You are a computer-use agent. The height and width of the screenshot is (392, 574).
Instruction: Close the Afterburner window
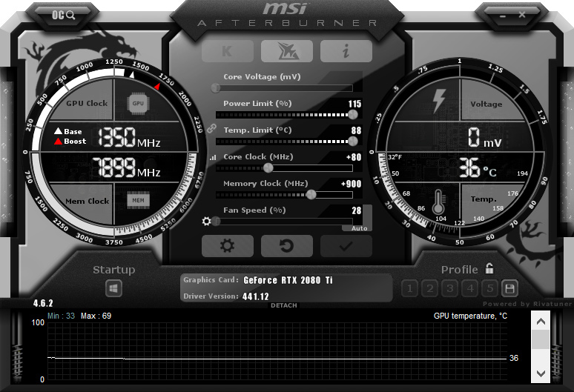522,15
